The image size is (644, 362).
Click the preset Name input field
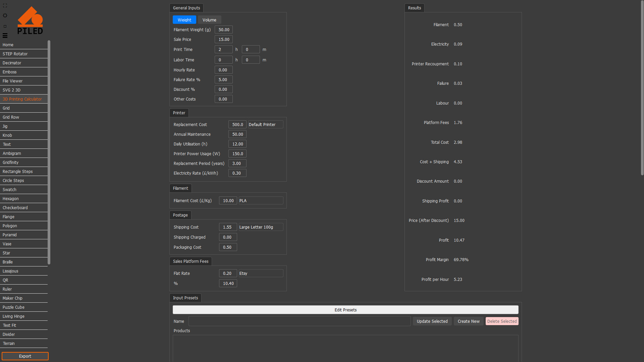[x=299, y=321]
